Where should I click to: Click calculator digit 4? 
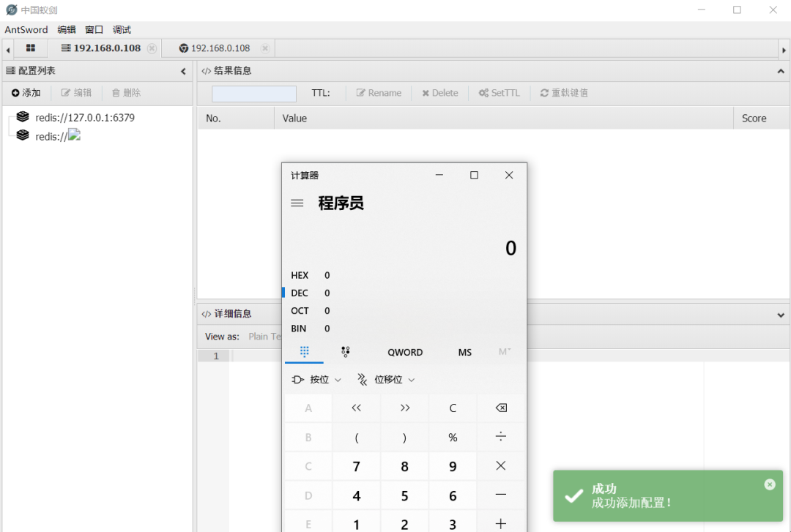point(356,495)
